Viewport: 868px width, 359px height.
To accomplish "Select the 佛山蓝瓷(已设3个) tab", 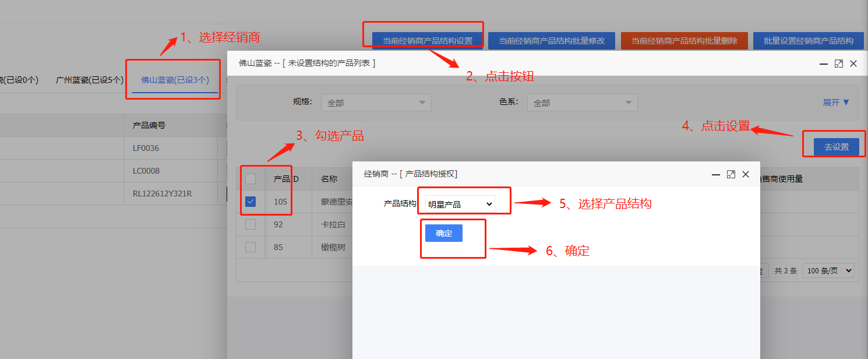I will 175,80.
